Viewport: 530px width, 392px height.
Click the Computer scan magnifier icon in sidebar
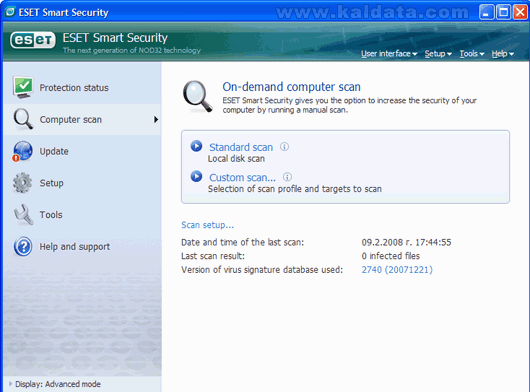(x=23, y=119)
